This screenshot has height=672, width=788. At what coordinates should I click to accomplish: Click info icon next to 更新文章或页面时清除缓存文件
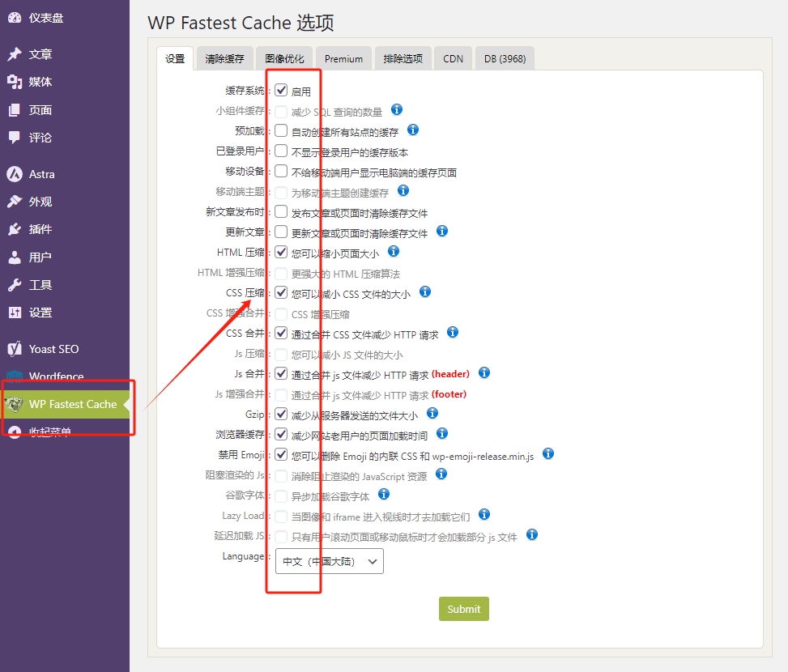click(441, 231)
